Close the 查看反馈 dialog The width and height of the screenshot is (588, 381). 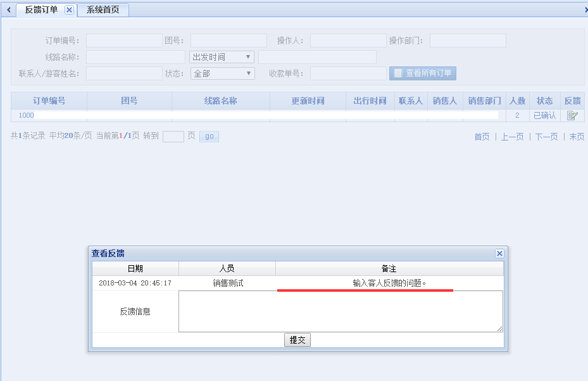(x=499, y=254)
